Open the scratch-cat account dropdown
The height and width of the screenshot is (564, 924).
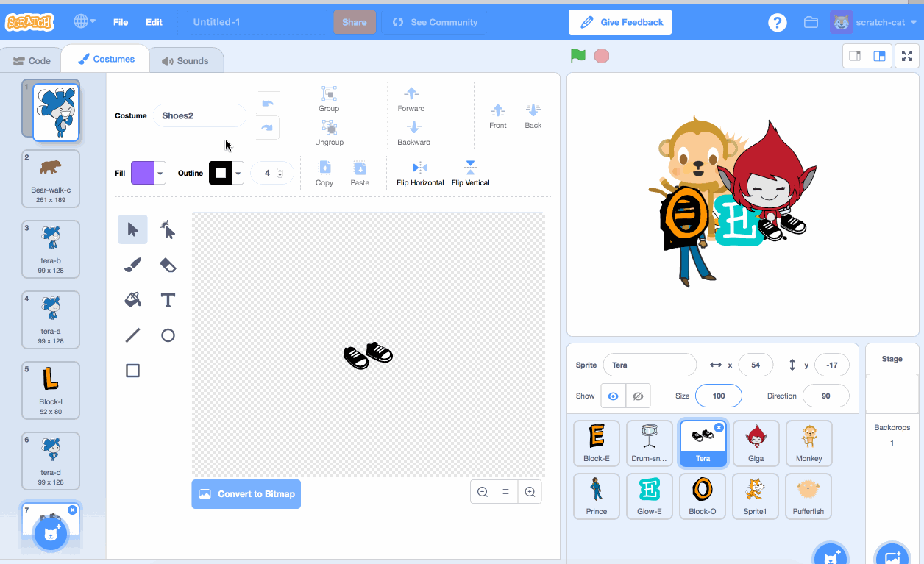click(874, 22)
